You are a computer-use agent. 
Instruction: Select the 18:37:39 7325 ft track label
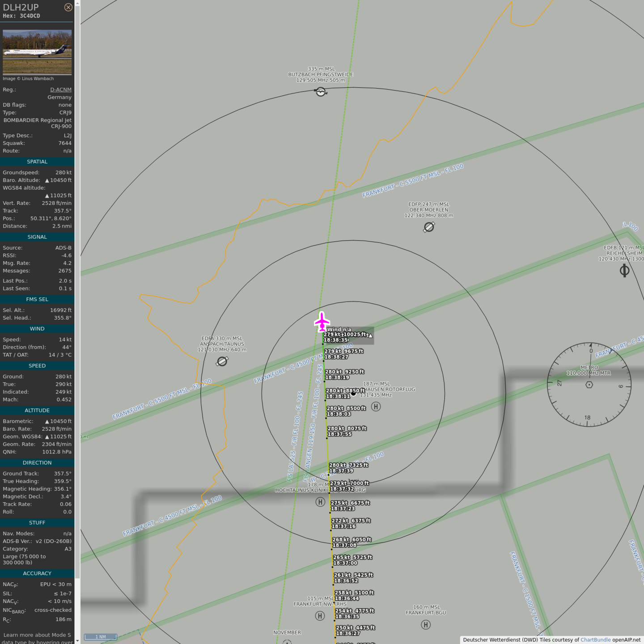pyautogui.click(x=348, y=468)
